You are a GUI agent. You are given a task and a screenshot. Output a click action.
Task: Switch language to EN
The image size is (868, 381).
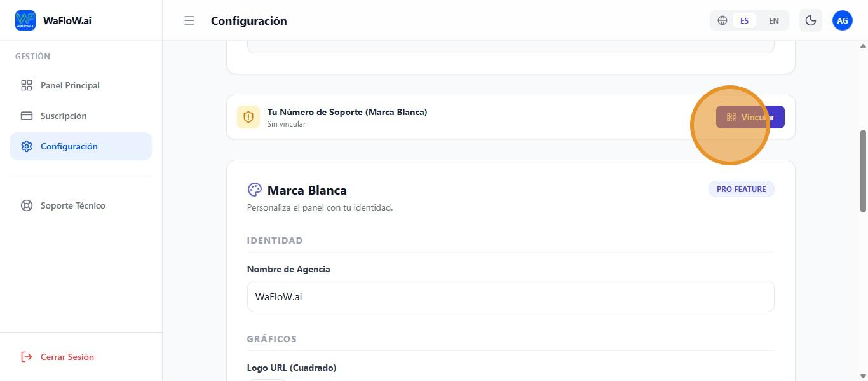pyautogui.click(x=774, y=20)
